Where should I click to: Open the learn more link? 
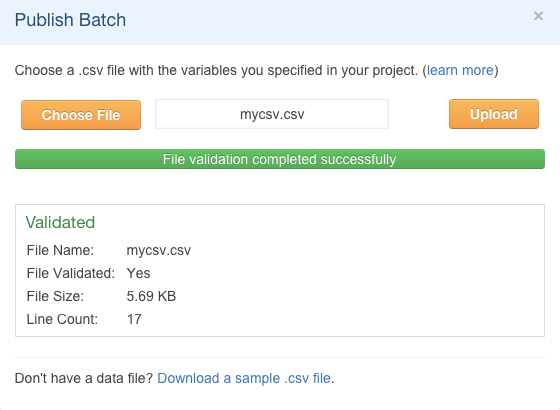[460, 70]
